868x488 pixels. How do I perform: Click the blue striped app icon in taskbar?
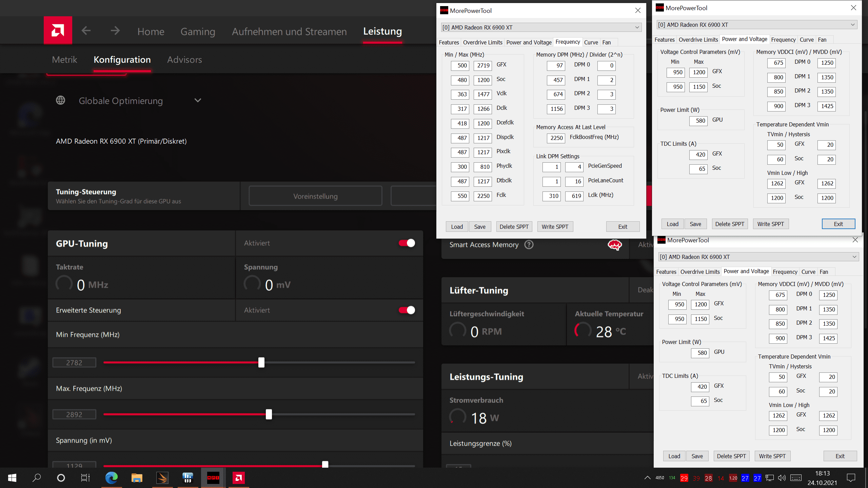pos(188,478)
